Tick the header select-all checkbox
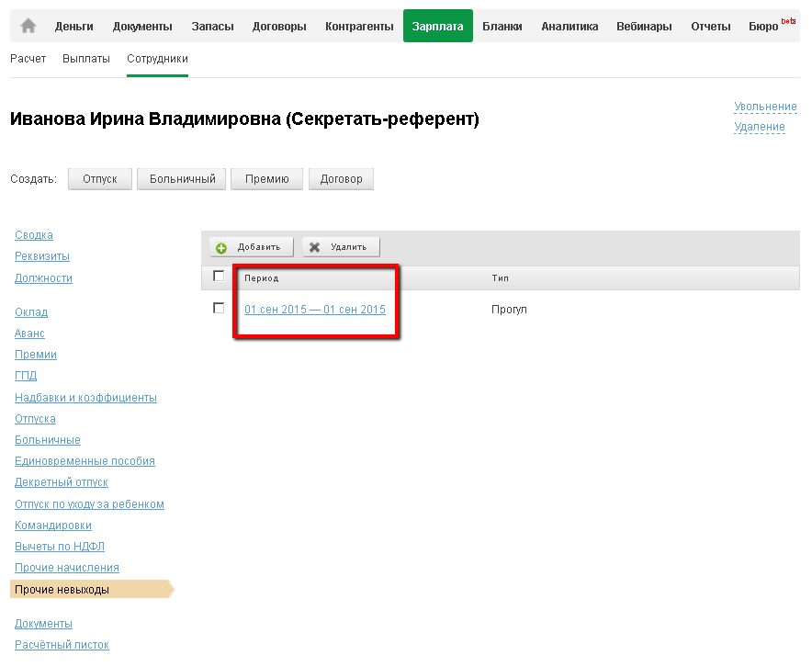 pyautogui.click(x=219, y=276)
